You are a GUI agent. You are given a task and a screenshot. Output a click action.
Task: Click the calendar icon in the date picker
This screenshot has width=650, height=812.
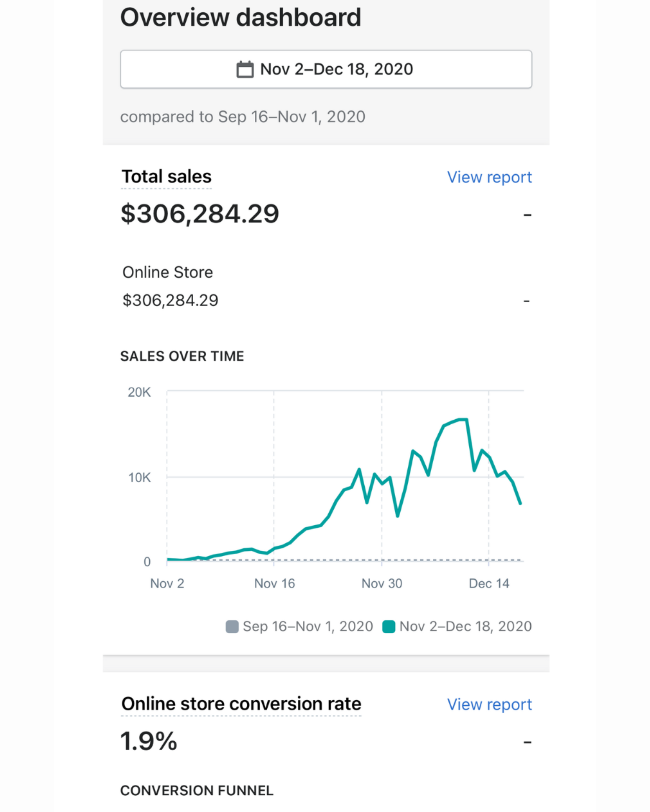pyautogui.click(x=245, y=70)
